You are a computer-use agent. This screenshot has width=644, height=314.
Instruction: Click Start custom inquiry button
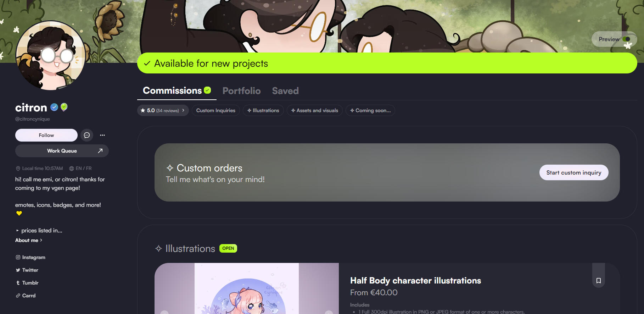pyautogui.click(x=574, y=172)
